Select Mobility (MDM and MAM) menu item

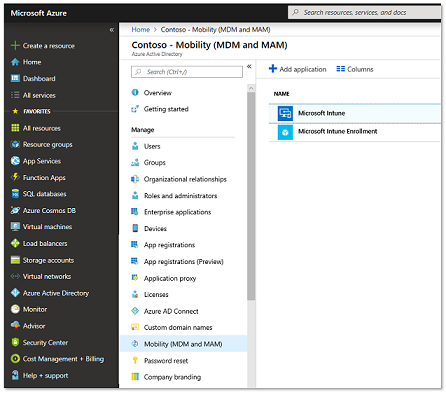tap(183, 344)
